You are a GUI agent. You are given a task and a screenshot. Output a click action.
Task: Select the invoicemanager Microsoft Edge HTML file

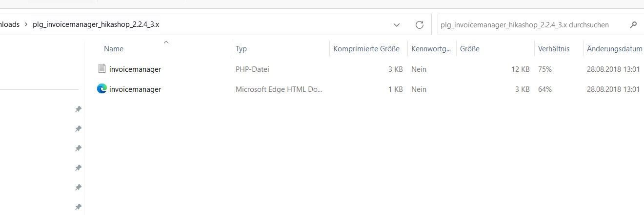135,89
